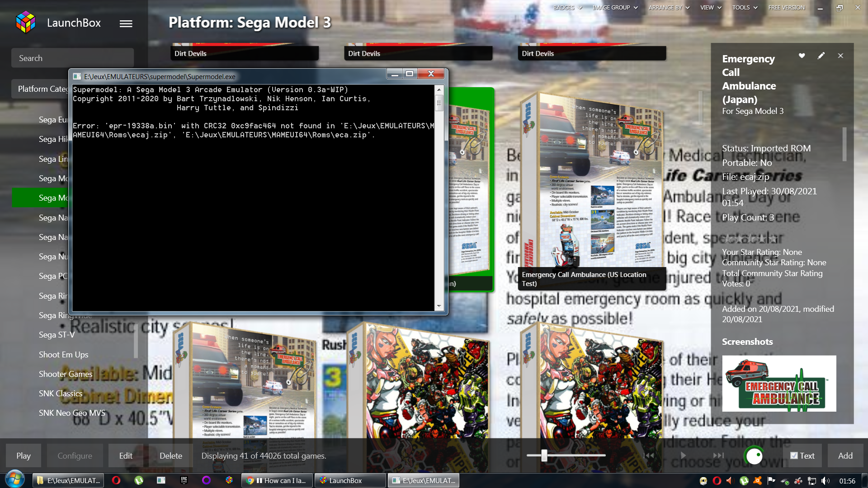Click the image size slider handle

click(x=544, y=455)
